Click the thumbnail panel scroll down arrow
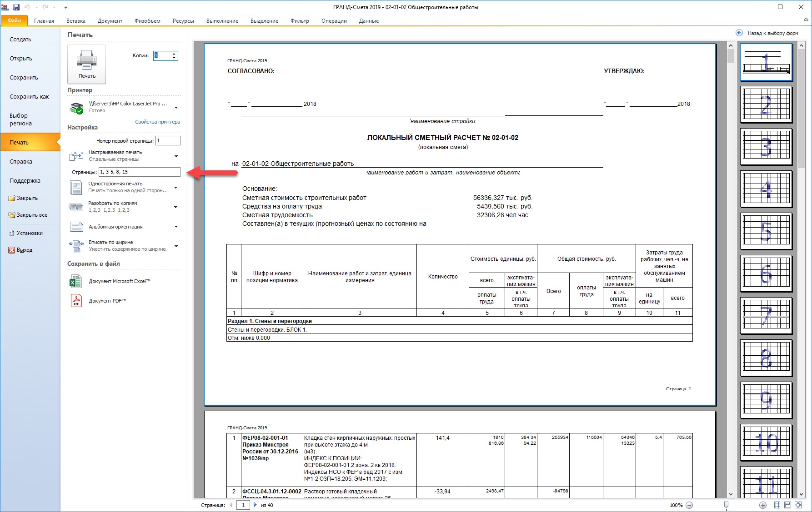The width and height of the screenshot is (812, 512). (x=801, y=494)
